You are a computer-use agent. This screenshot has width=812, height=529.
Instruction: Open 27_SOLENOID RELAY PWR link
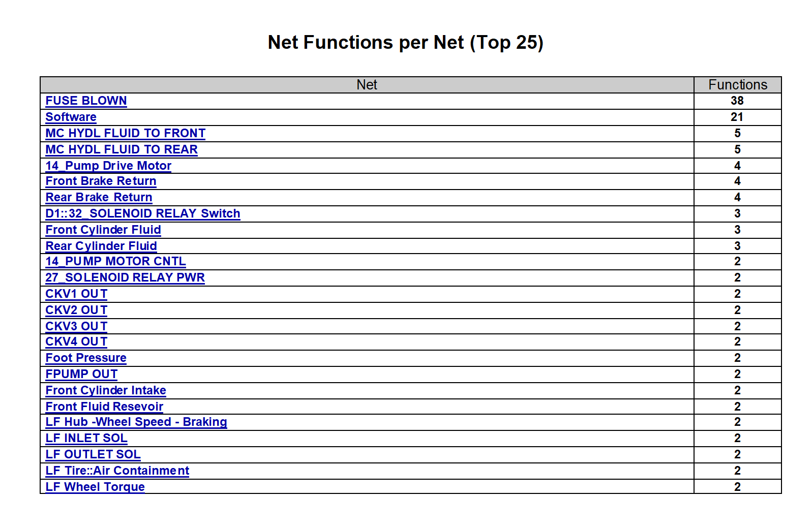point(125,277)
